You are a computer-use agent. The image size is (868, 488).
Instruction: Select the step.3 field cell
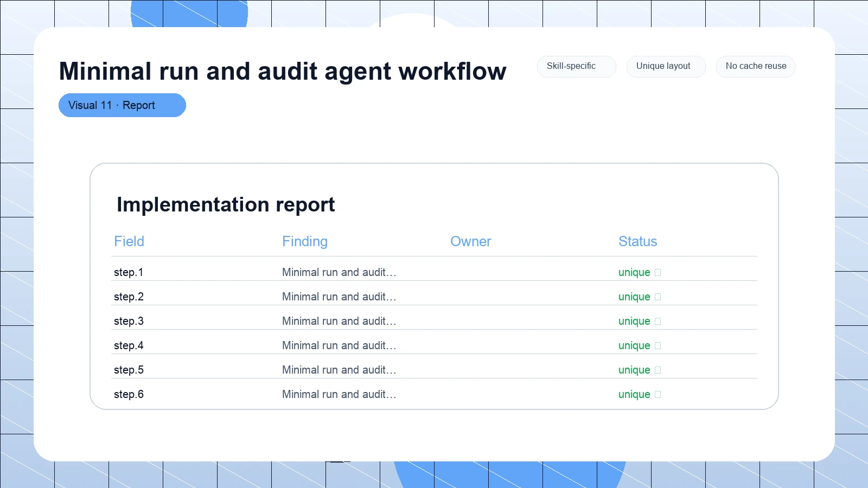[x=129, y=321]
